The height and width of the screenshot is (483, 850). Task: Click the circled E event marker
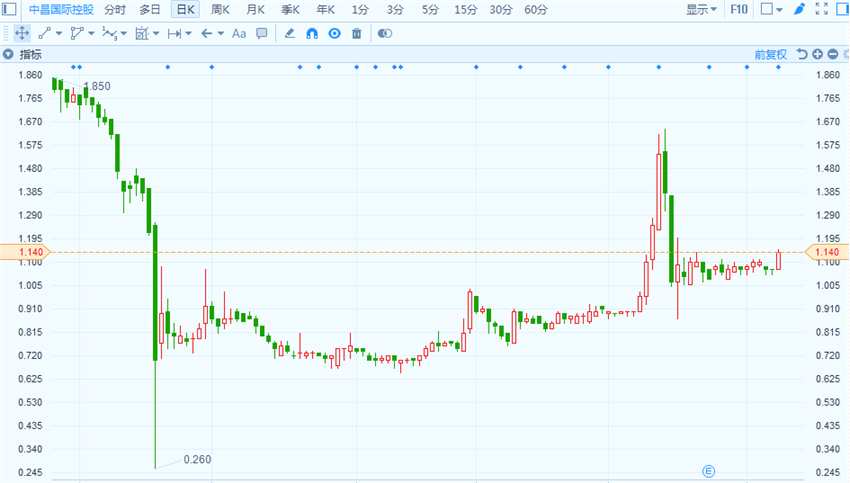click(708, 471)
